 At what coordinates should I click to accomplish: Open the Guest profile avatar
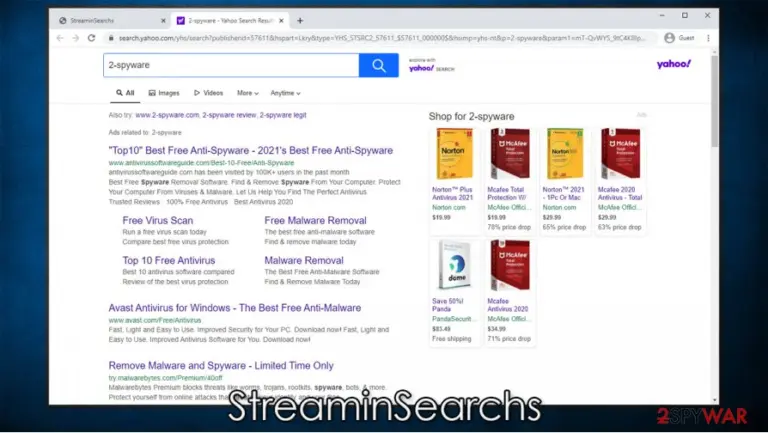tap(670, 38)
